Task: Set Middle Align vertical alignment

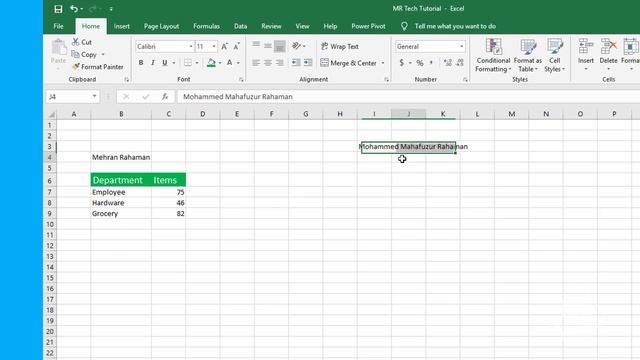Action: click(x=268, y=46)
